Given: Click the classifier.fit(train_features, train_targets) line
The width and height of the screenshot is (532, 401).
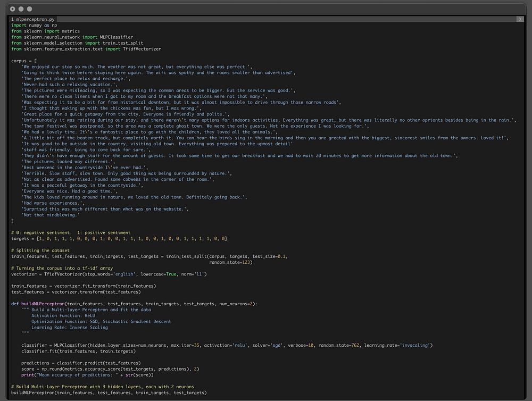Looking at the screenshot, I should [x=78, y=352].
